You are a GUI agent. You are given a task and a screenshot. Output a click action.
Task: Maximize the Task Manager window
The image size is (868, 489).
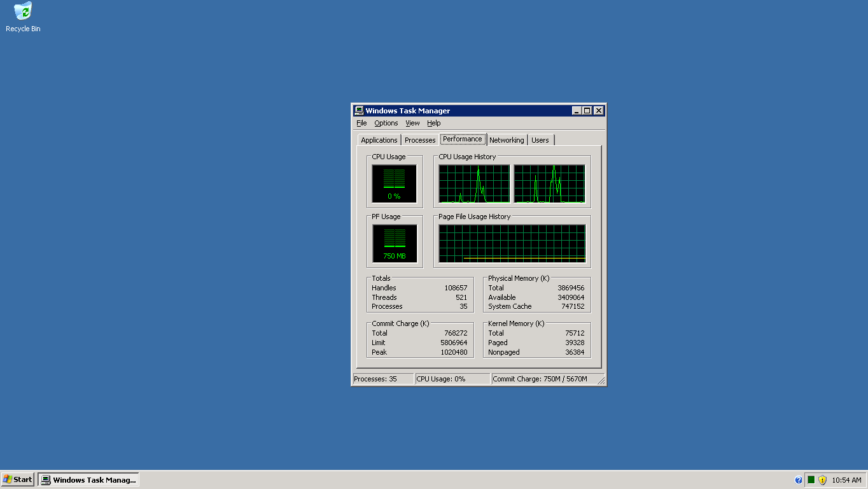[x=587, y=111]
